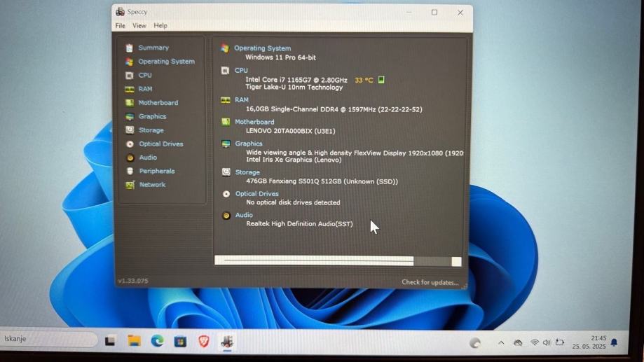Click the monitor icon beside Graphics heading
Screen dimensions: 644x362
[226, 144]
